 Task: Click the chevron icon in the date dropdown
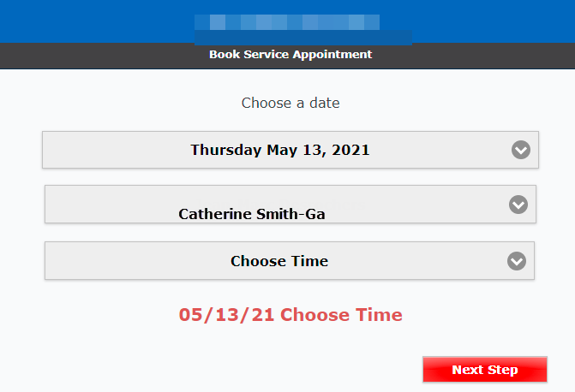(521, 150)
